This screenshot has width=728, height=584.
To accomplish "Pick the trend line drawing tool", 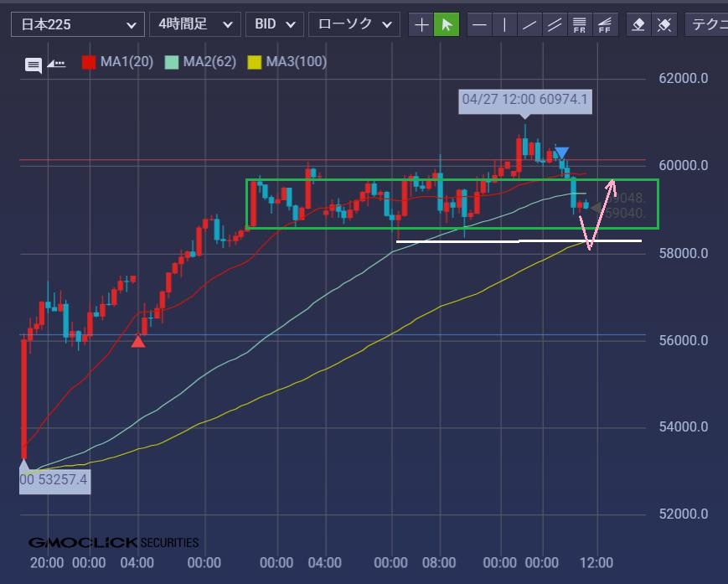I will click(529, 24).
